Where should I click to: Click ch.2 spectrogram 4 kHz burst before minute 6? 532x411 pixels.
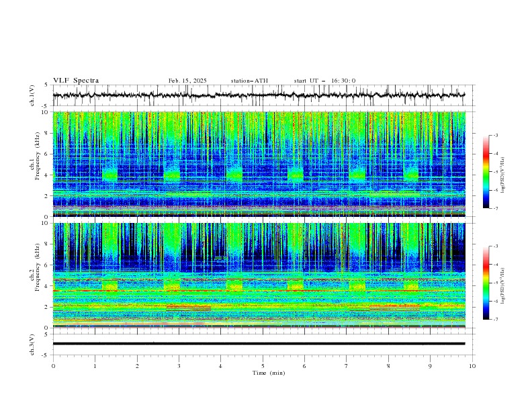295,285
